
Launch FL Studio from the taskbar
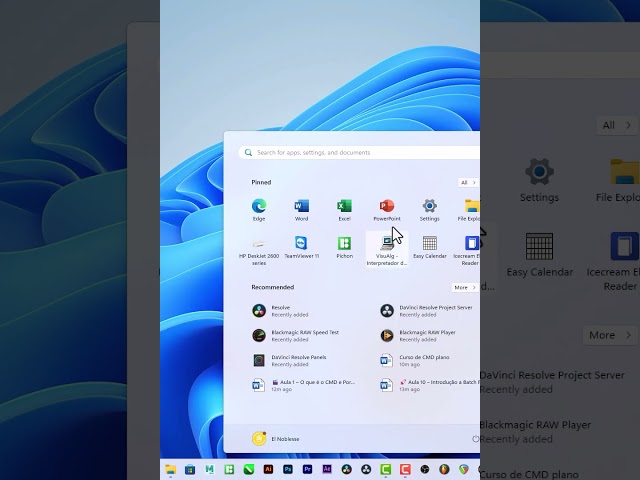click(x=444, y=469)
